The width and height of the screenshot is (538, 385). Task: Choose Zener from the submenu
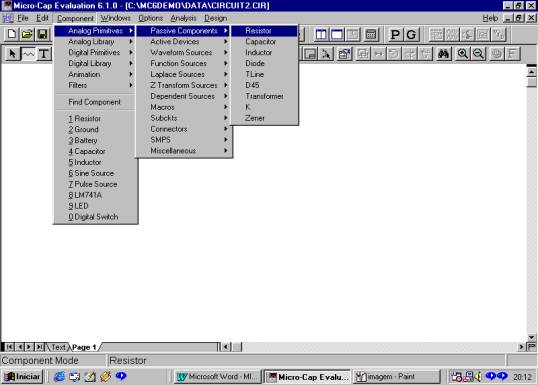264,118
